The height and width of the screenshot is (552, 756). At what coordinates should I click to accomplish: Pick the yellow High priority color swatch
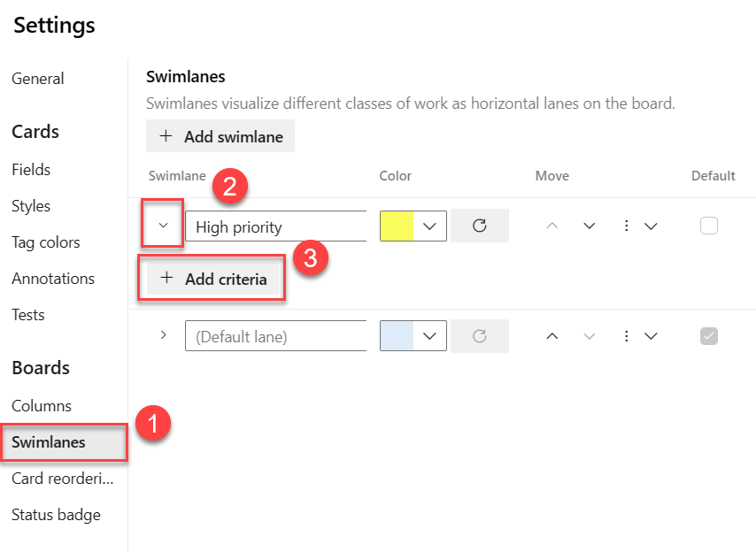tap(397, 226)
